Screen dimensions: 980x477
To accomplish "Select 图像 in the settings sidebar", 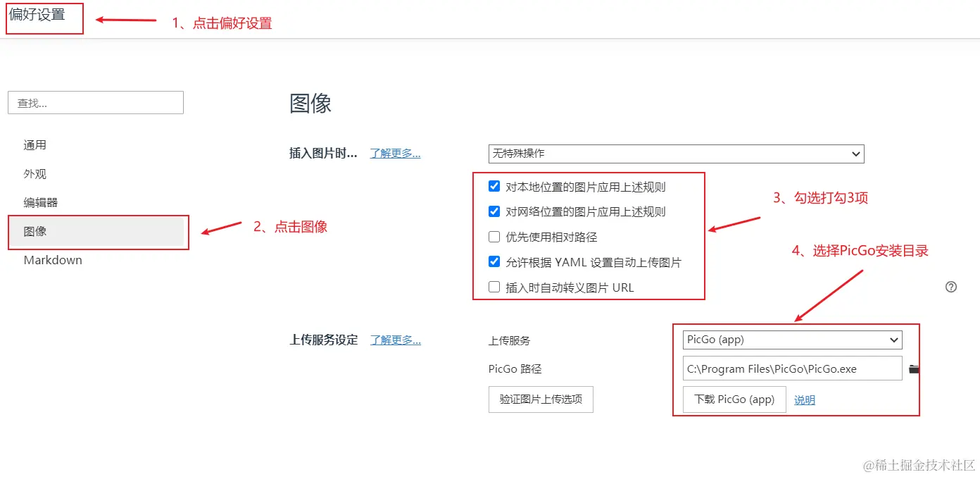I will pos(96,232).
